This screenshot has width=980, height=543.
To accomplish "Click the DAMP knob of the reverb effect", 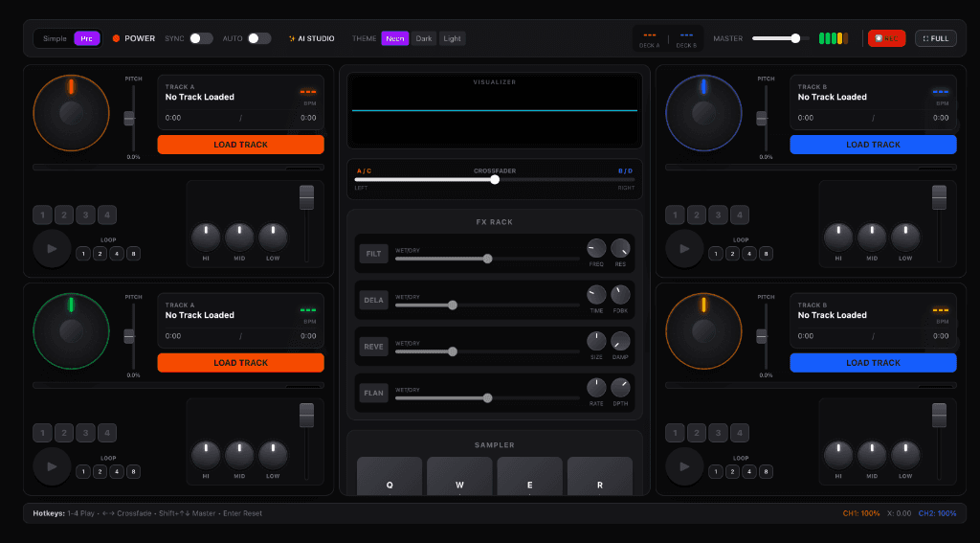I will pyautogui.click(x=620, y=341).
